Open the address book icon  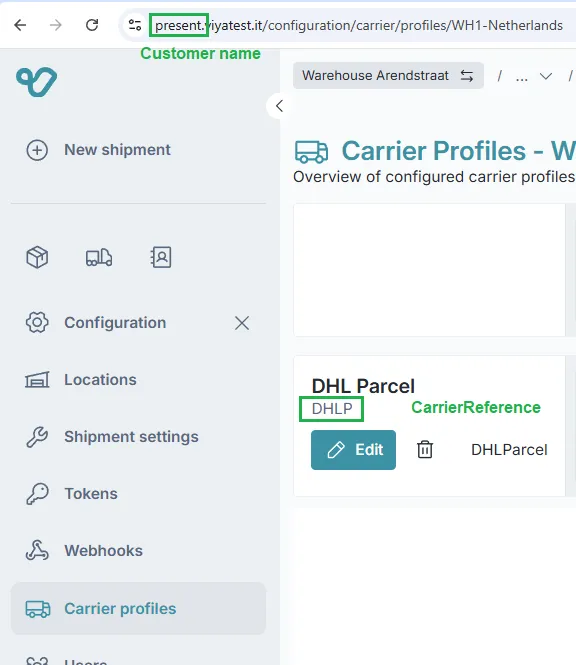click(161, 257)
